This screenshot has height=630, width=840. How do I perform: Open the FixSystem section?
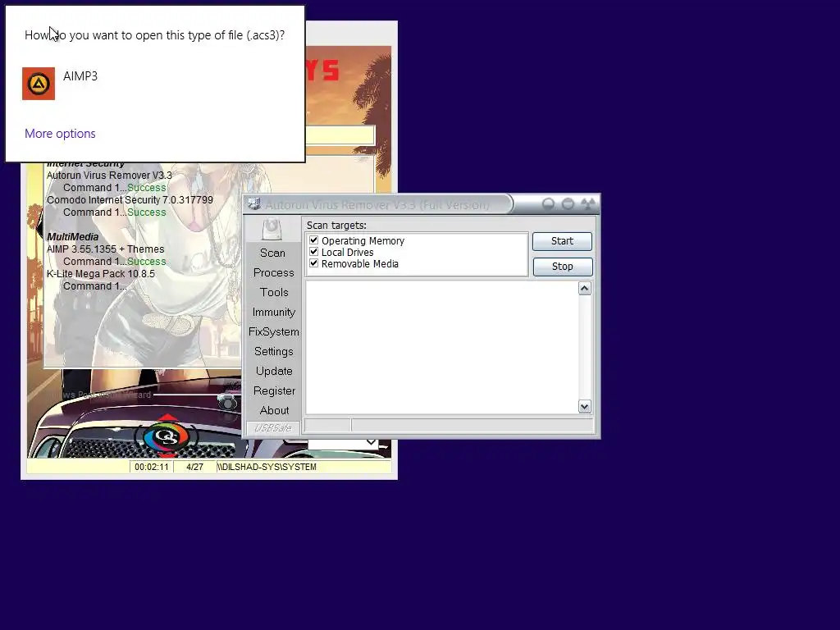274,331
